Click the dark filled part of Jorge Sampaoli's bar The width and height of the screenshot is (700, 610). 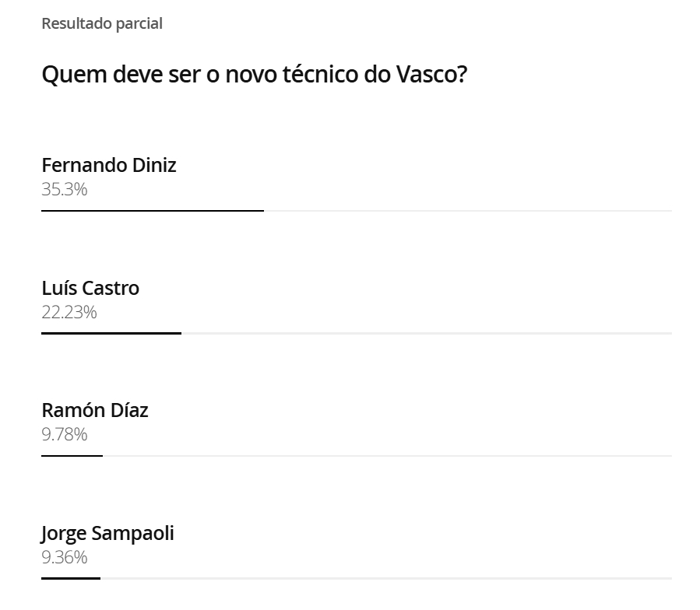tap(71, 578)
